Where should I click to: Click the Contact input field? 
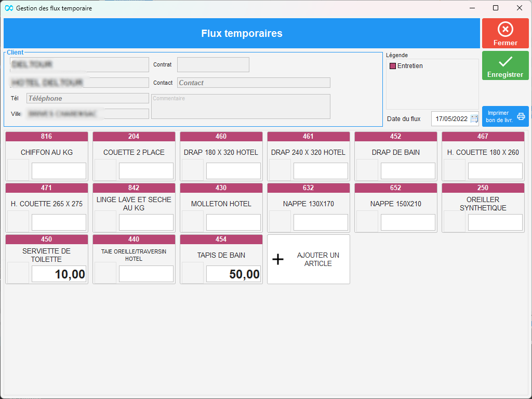pyautogui.click(x=254, y=83)
